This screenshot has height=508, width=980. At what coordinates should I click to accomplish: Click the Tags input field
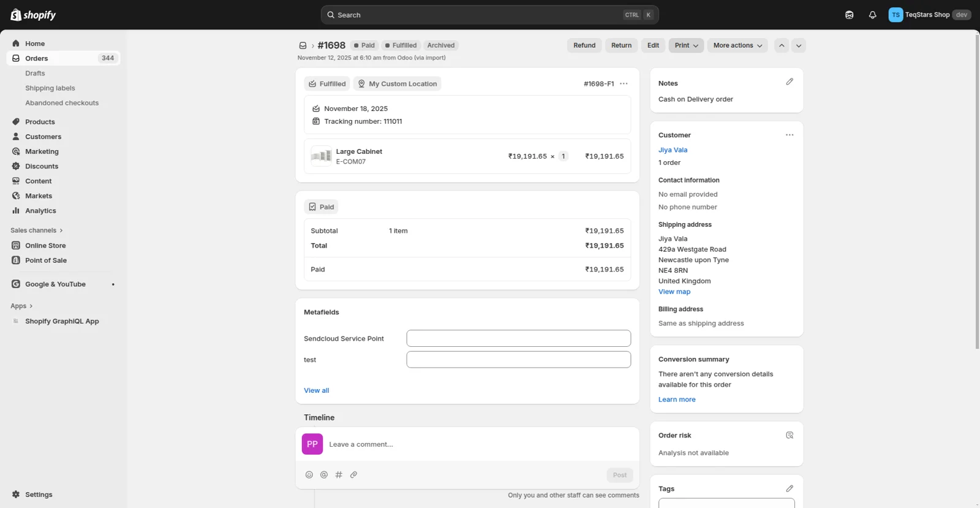726,503
